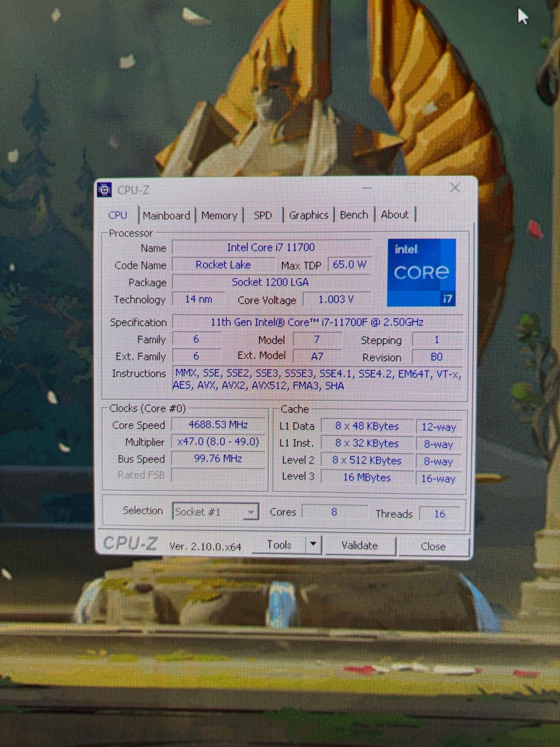Viewport: 560px width, 747px height.
Task: Click the Tools button
Action: pyautogui.click(x=279, y=544)
